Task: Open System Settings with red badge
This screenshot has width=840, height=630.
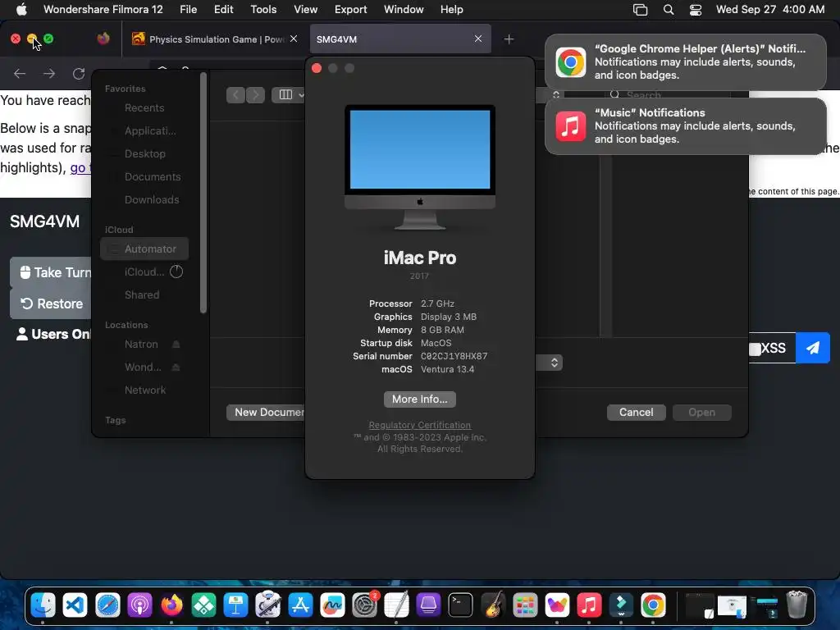Action: coord(365,605)
